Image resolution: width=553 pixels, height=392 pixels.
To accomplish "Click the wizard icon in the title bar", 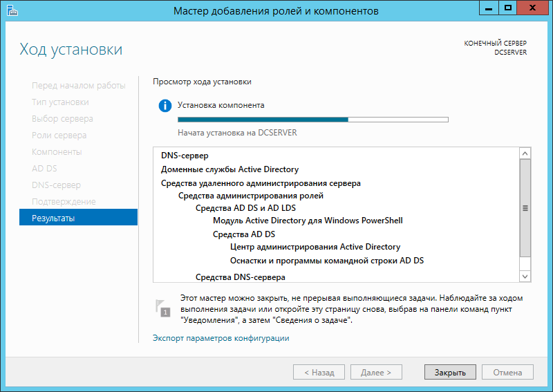I will 12,10.
